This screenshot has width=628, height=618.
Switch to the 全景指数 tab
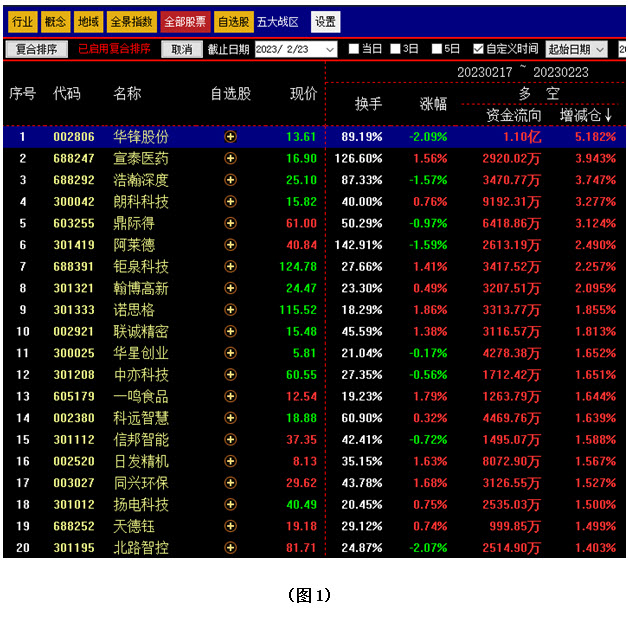131,22
